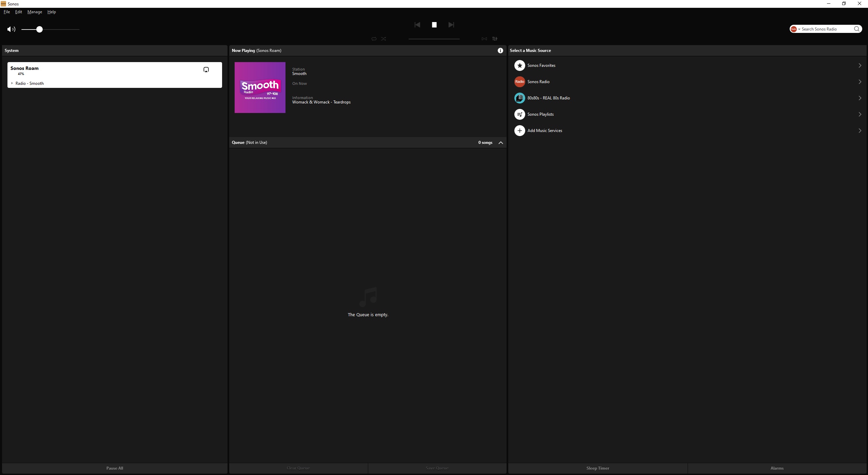Open the Edit menu
The height and width of the screenshot is (475, 868).
coord(19,12)
